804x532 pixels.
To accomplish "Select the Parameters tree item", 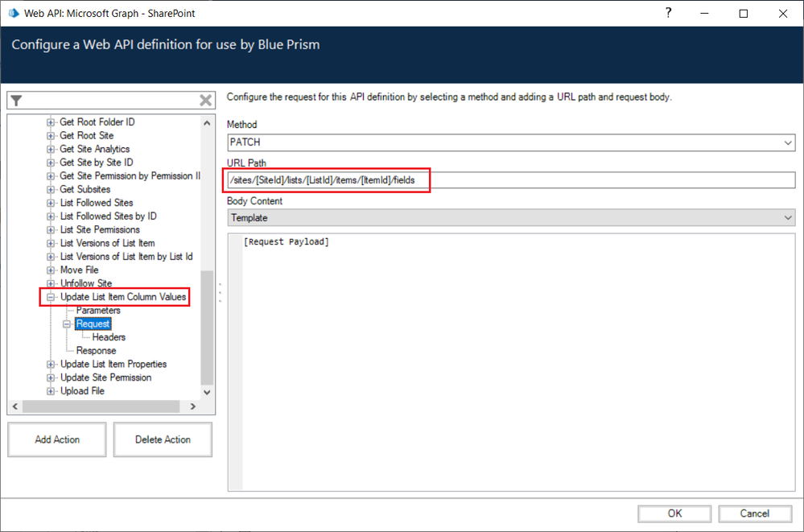I will tap(98, 311).
